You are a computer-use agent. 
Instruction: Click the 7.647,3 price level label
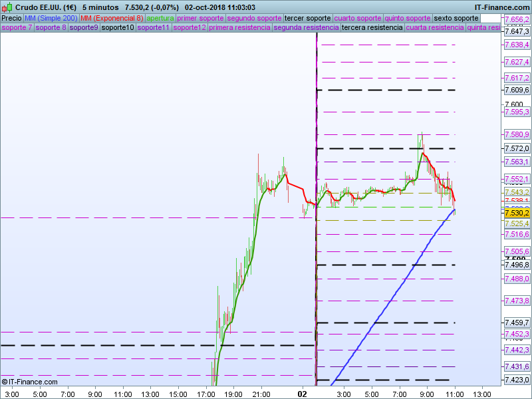pos(517,31)
